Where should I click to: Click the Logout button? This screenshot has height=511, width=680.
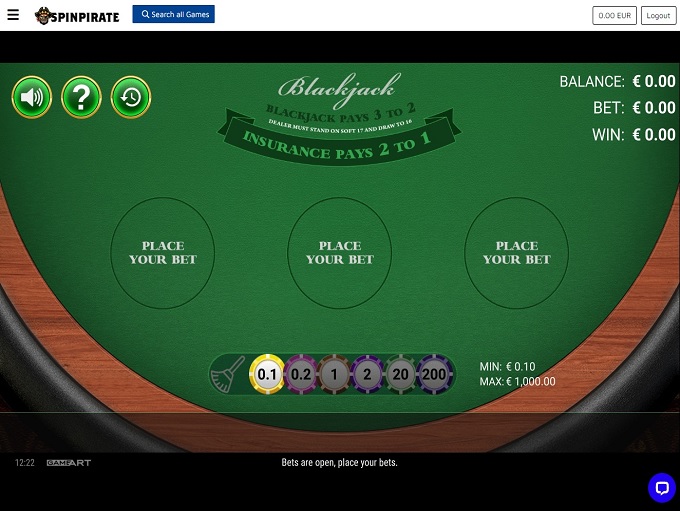[658, 16]
